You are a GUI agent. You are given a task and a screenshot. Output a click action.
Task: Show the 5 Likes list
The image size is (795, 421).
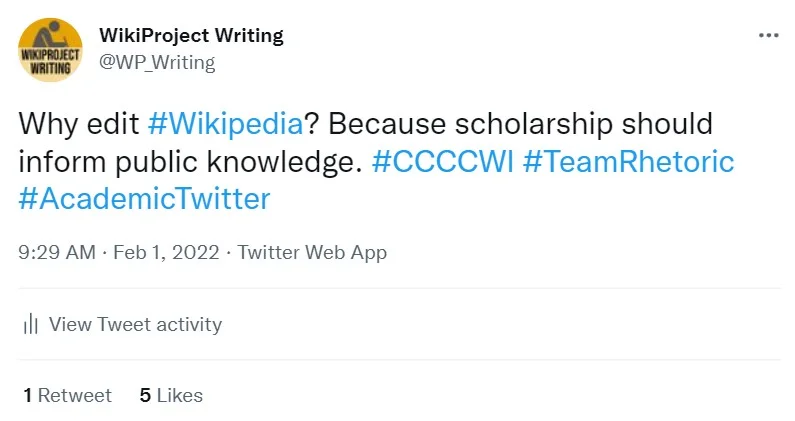coord(171,395)
